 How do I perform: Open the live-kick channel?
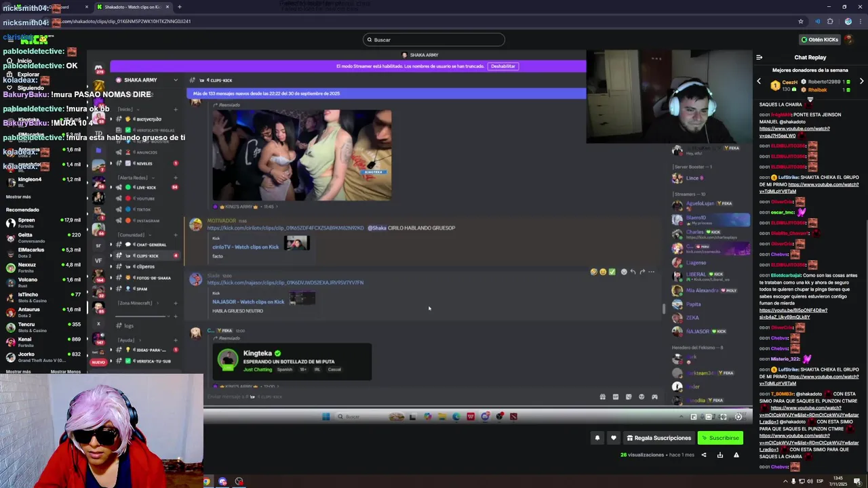[147, 187]
